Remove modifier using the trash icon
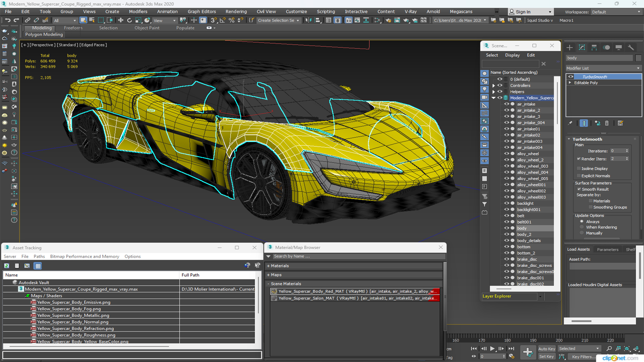Viewport: 644px width, 362px height. [607, 123]
